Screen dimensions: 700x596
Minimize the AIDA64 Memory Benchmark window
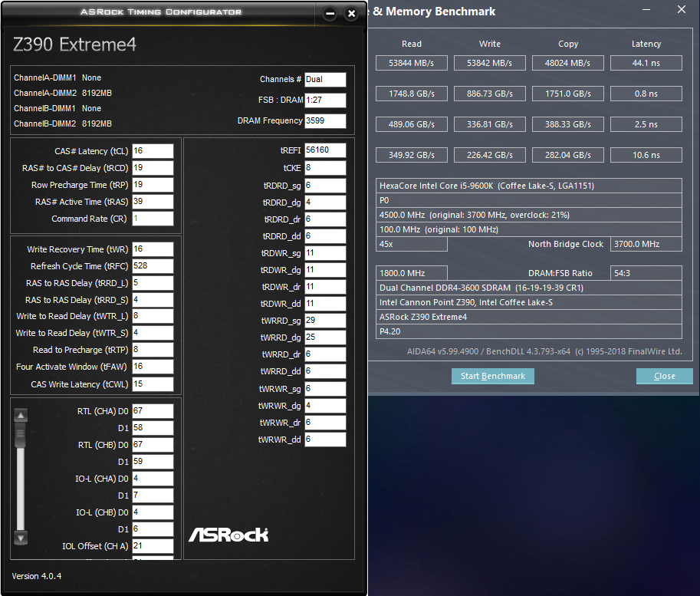(x=646, y=9)
